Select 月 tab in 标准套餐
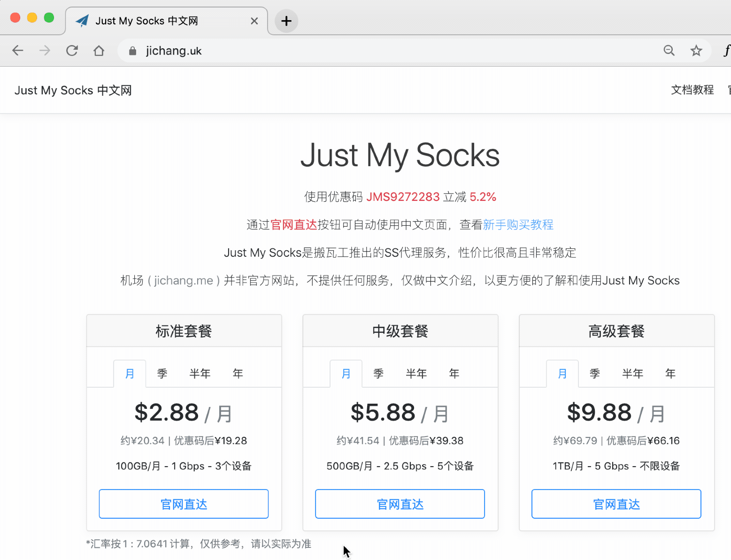Image resolution: width=731 pixels, height=560 pixels. tap(130, 374)
